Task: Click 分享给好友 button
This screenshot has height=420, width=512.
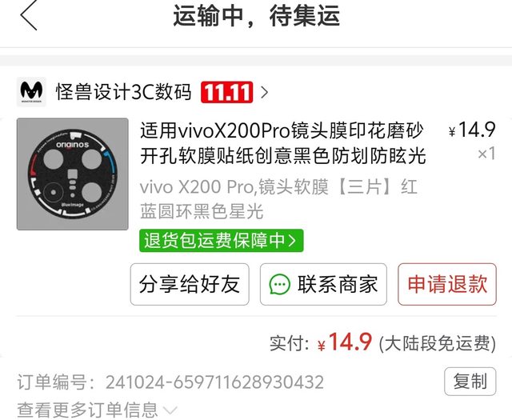Action: [x=190, y=284]
